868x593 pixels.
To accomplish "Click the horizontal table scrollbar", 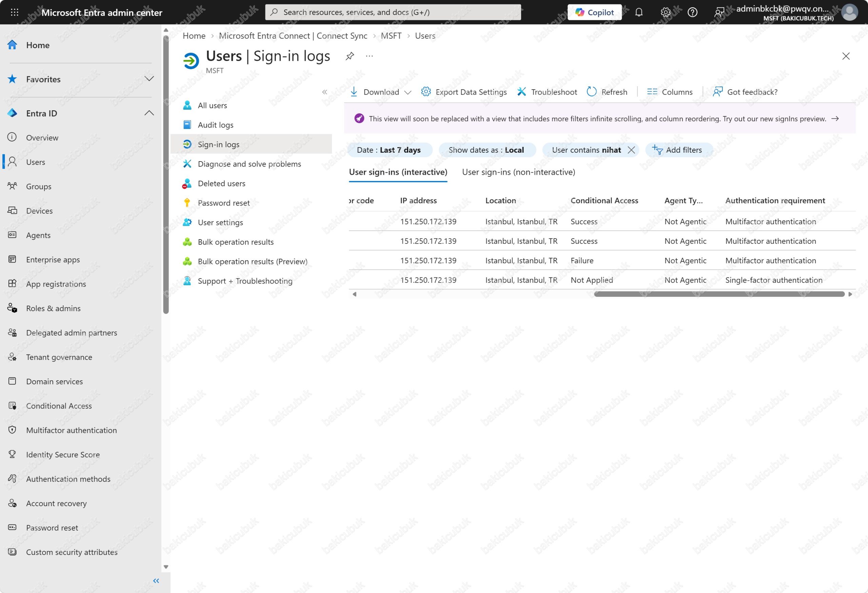I will point(719,294).
